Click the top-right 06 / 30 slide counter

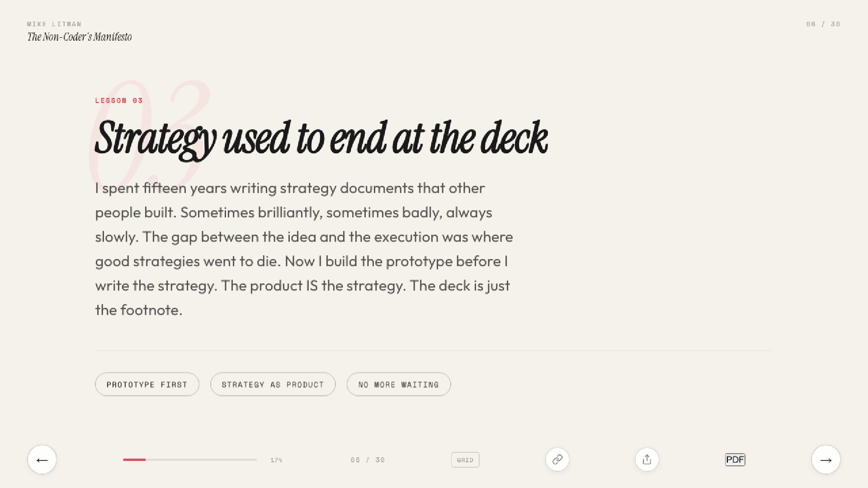[823, 24]
